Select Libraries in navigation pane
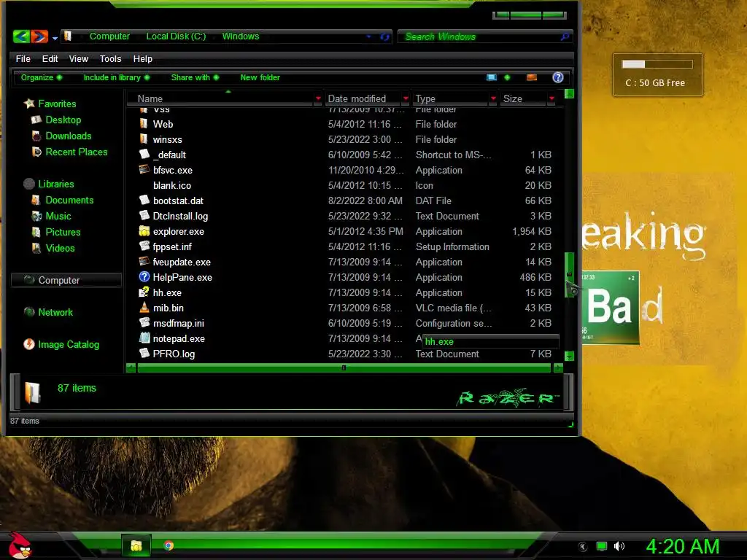 [55, 184]
